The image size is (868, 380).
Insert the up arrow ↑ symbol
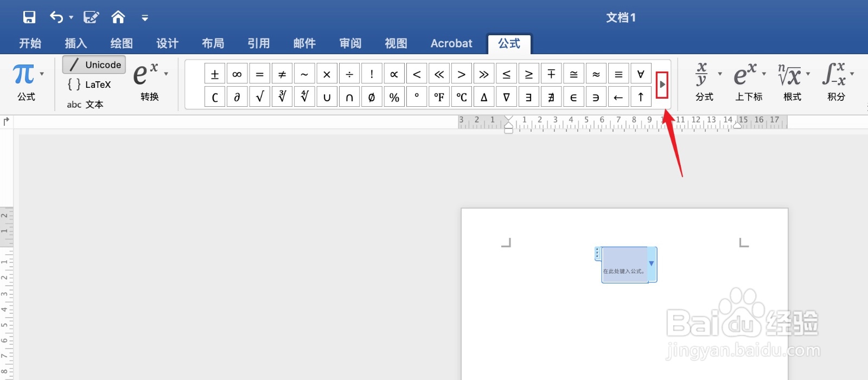tap(641, 97)
